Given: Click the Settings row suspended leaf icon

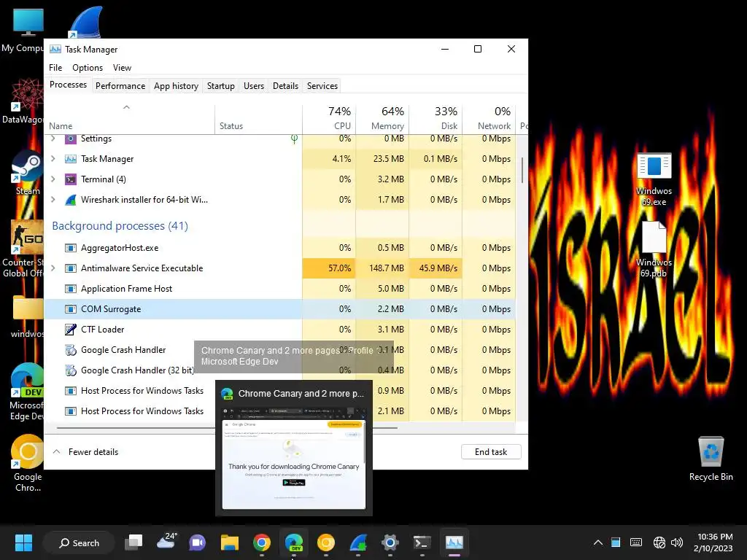Looking at the screenshot, I should pos(295,139).
